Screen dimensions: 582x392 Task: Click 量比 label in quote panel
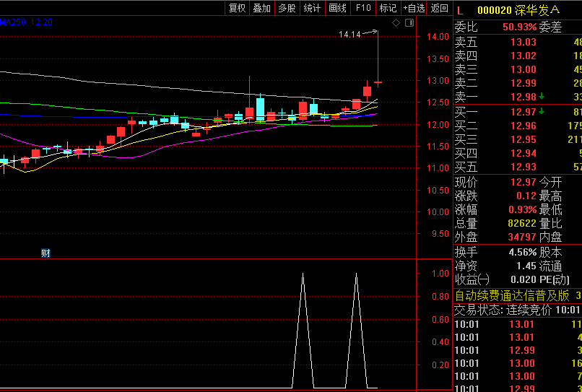[x=550, y=224]
